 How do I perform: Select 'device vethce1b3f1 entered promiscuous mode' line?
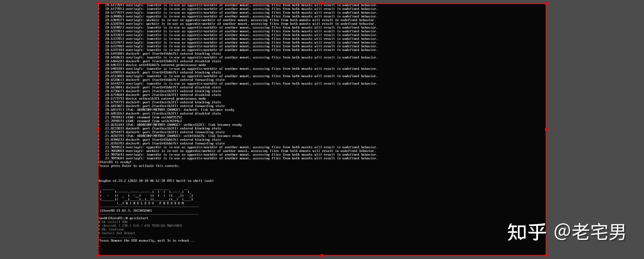coord(152,99)
